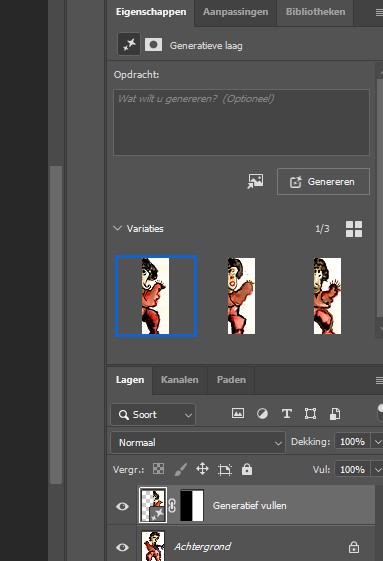The width and height of the screenshot is (383, 561).
Task: Switch to the Aanpassingen tab
Action: click(x=236, y=12)
